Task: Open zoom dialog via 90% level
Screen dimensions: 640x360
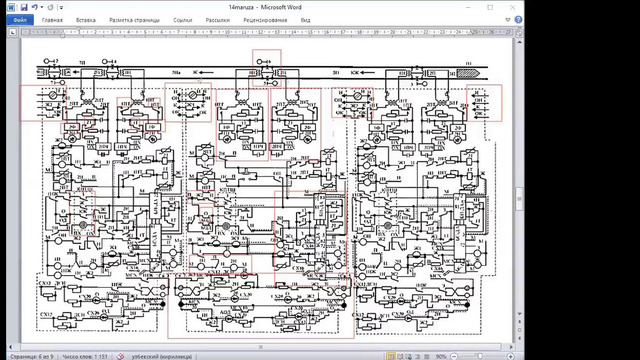Action: (441, 356)
